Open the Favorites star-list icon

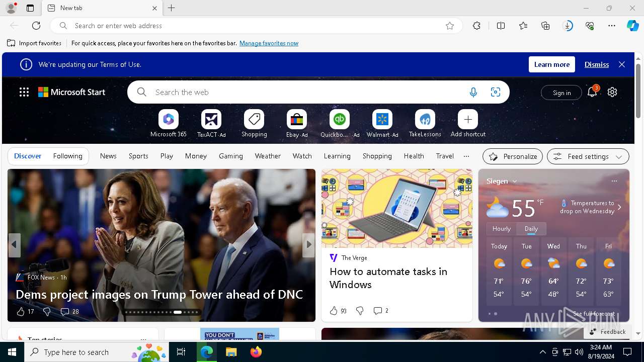pyautogui.click(x=523, y=26)
